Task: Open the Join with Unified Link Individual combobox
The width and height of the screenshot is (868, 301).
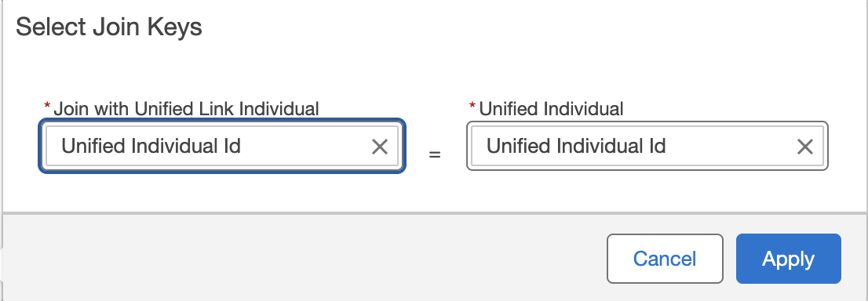Action: pos(221,146)
